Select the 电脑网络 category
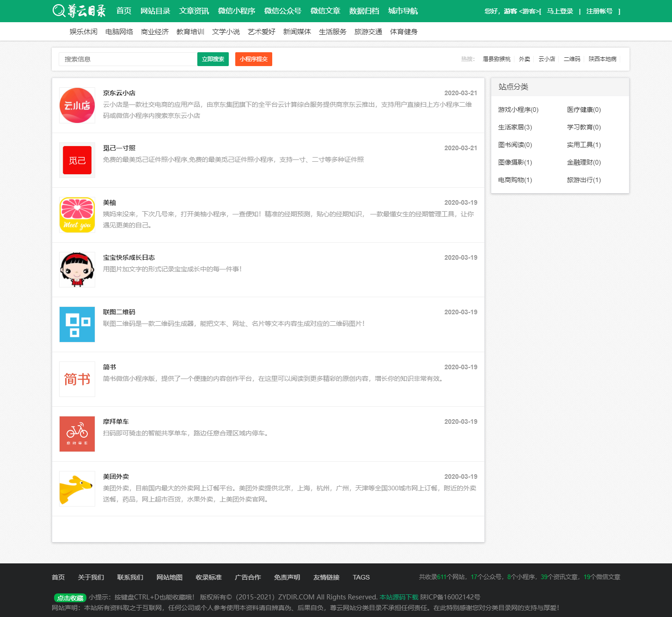The width and height of the screenshot is (672, 617). click(119, 31)
